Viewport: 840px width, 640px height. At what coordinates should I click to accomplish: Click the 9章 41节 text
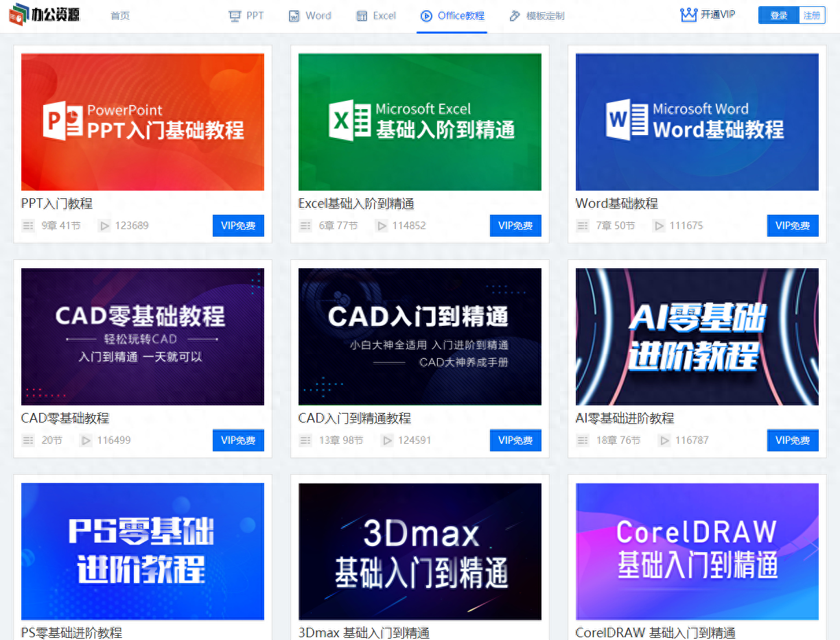pyautogui.click(x=61, y=226)
